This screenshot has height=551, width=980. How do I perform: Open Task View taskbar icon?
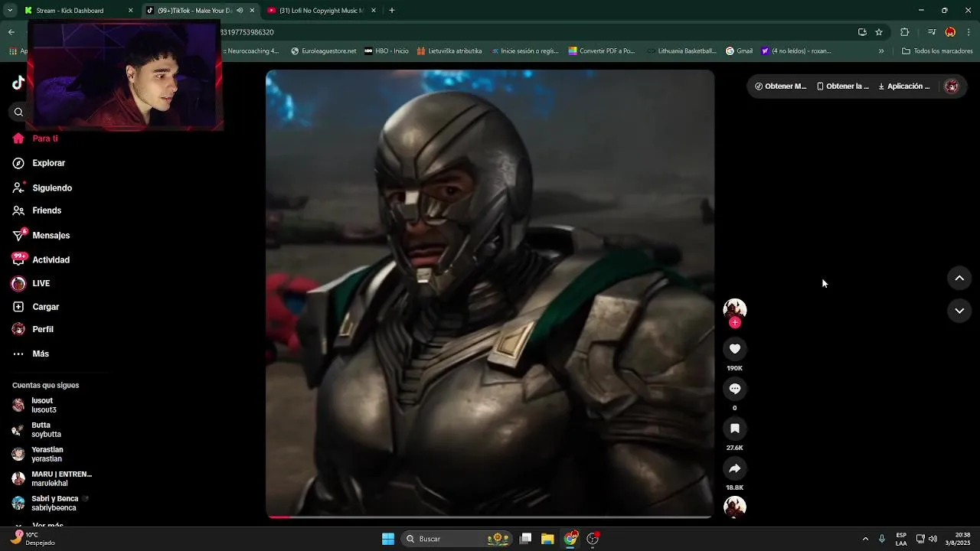(525, 539)
